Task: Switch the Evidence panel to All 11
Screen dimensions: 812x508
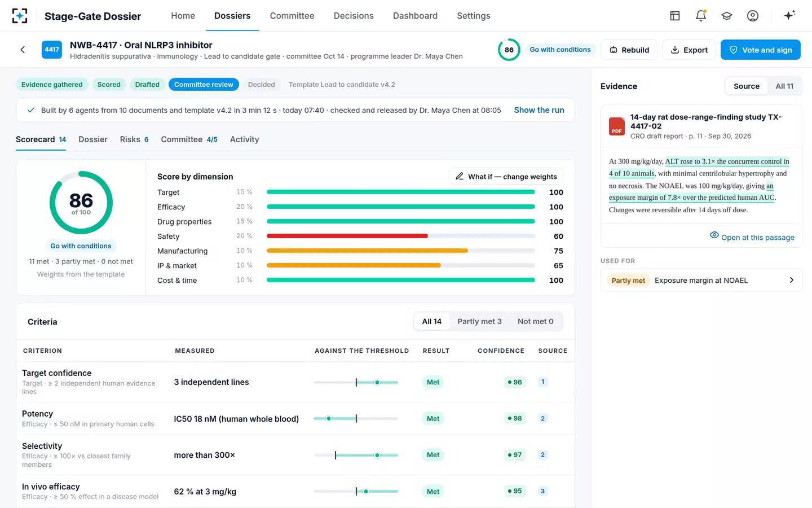Action: (x=784, y=86)
